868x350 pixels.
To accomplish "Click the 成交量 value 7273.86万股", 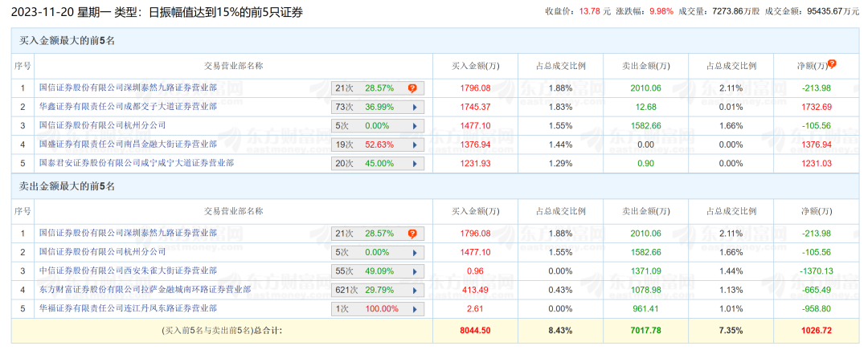I will coord(735,11).
